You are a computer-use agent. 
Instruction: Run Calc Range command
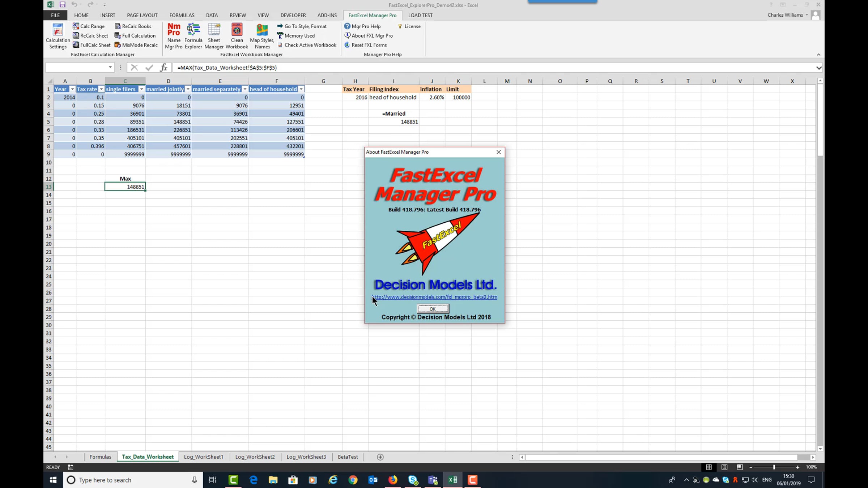point(89,26)
